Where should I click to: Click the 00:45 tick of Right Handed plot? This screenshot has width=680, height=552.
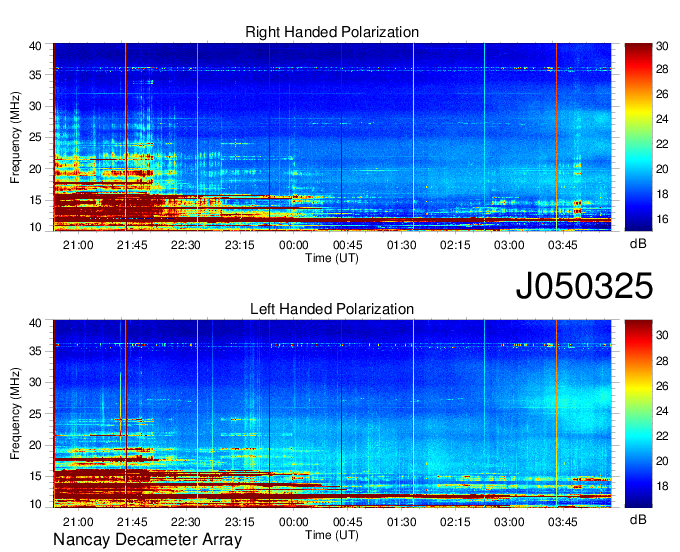click(x=347, y=245)
